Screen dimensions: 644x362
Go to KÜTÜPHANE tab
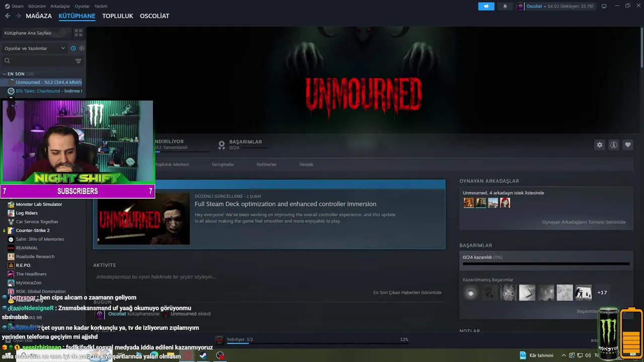coord(77,16)
